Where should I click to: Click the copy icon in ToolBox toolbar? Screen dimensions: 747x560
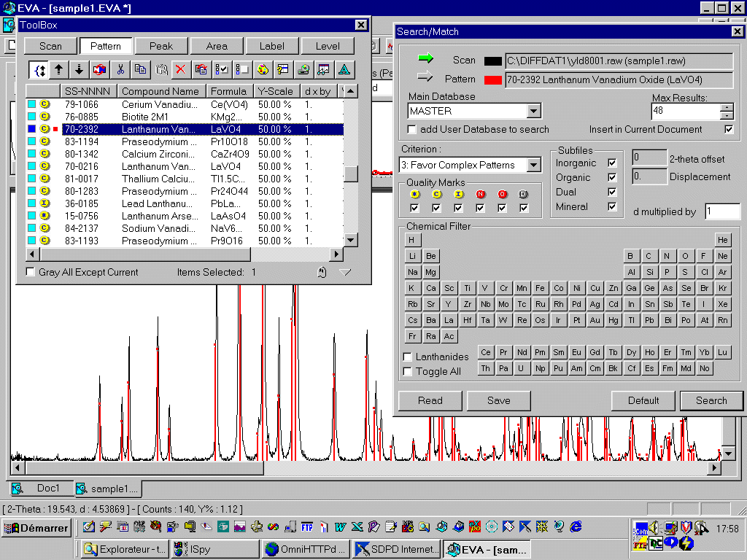click(x=140, y=70)
